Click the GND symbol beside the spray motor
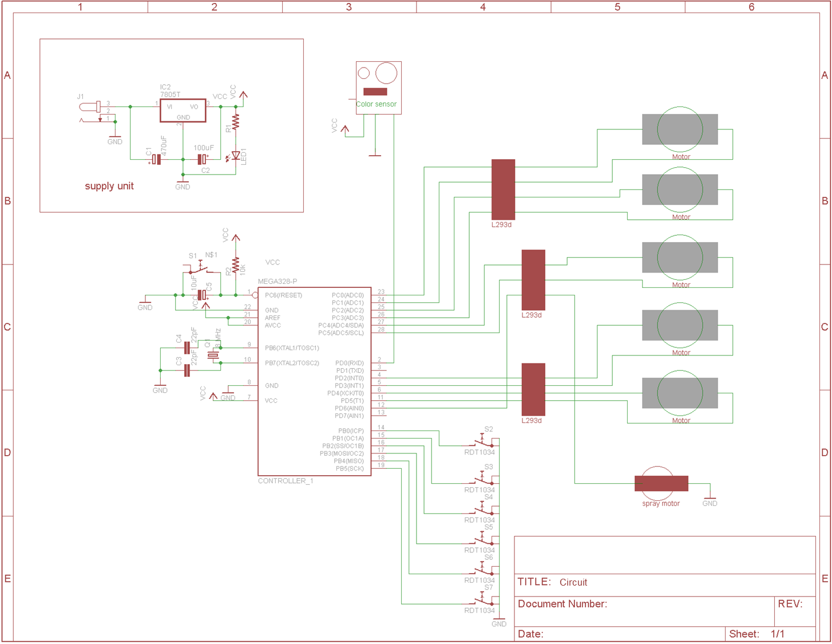The height and width of the screenshot is (644, 832). click(x=710, y=500)
